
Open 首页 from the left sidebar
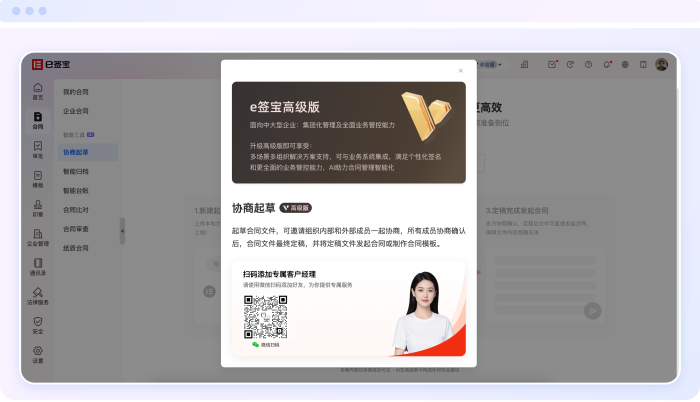click(38, 92)
